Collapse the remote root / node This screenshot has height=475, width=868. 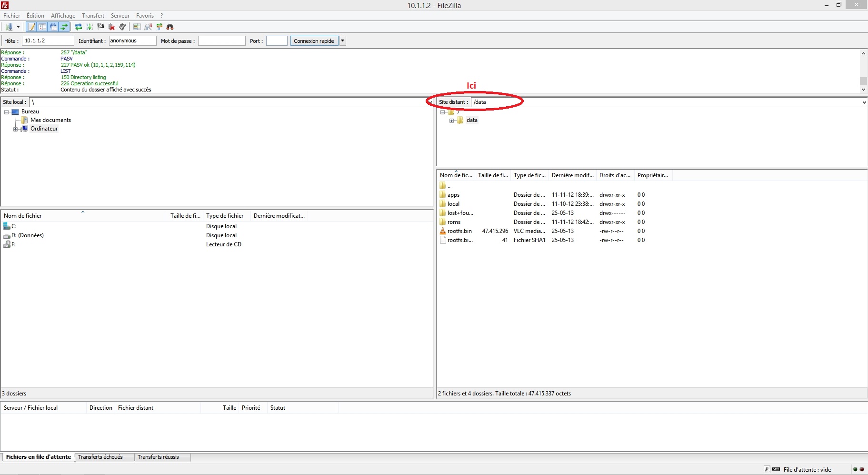[x=443, y=112]
